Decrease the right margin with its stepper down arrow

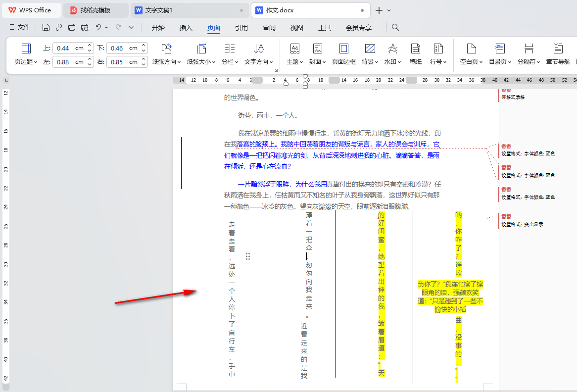(x=144, y=64)
